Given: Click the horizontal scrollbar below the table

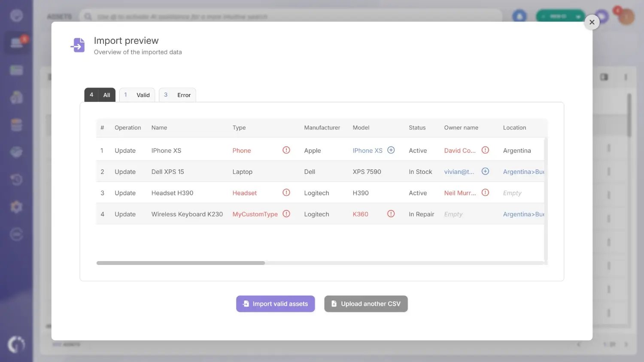Looking at the screenshot, I should [x=180, y=263].
